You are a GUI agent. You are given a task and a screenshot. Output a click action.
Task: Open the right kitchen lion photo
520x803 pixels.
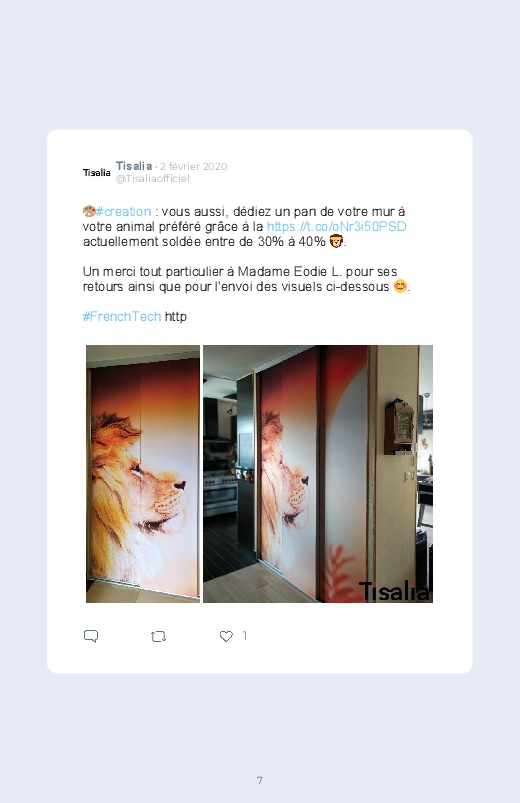318,474
